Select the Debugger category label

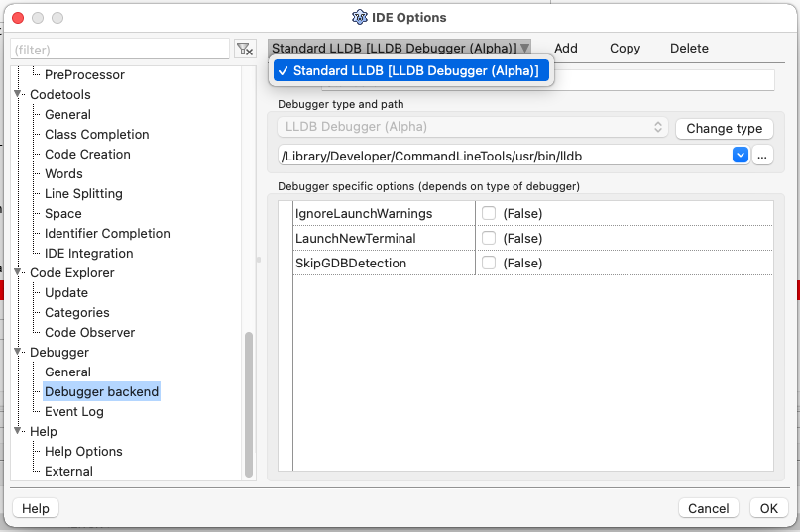point(59,352)
